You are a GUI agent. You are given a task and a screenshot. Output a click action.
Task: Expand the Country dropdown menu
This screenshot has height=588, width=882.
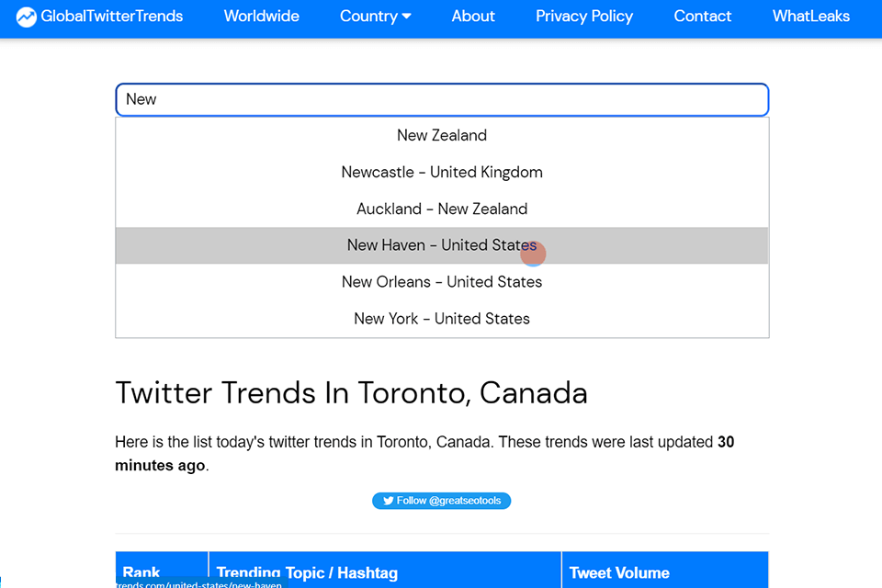pos(375,17)
